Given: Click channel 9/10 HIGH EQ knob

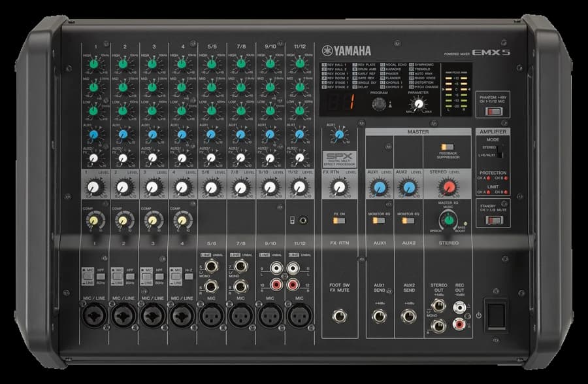Looking at the screenshot, I should pos(270,64).
